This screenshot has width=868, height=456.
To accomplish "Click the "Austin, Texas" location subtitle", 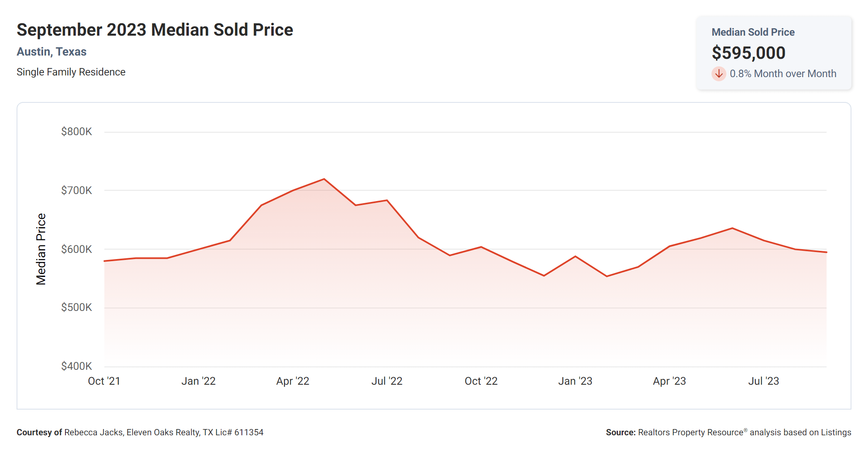I will pyautogui.click(x=51, y=52).
